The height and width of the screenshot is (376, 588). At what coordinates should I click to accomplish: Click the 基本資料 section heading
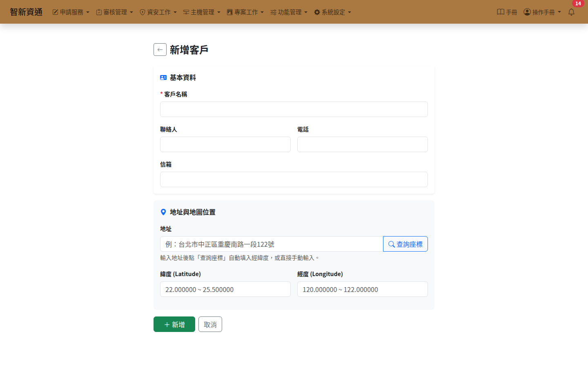click(x=183, y=77)
